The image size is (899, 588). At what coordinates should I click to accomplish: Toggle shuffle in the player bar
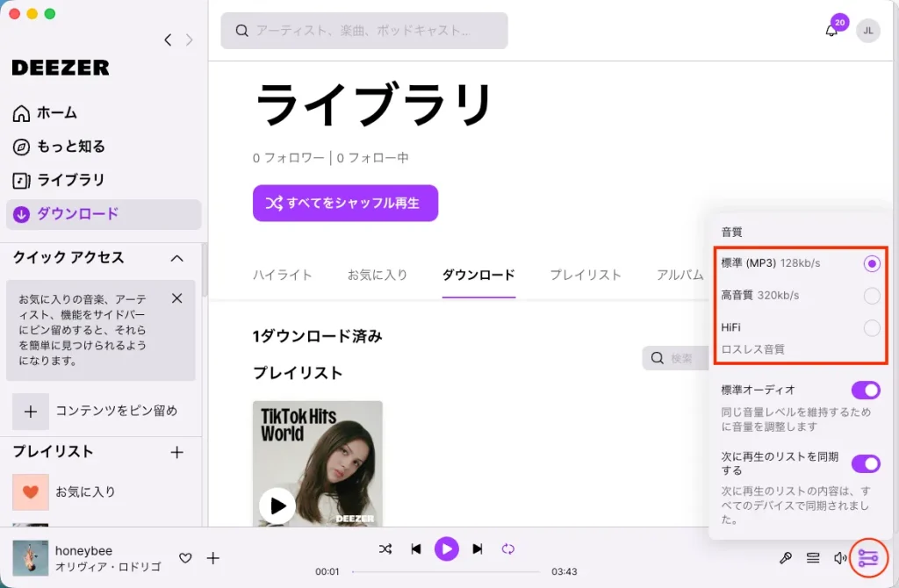click(x=385, y=549)
